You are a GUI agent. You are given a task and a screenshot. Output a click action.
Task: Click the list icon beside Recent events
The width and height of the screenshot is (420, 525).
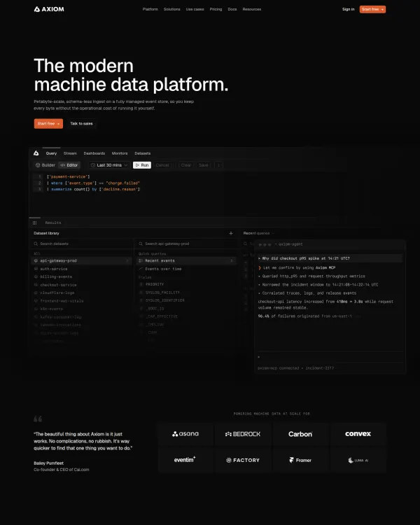click(141, 260)
